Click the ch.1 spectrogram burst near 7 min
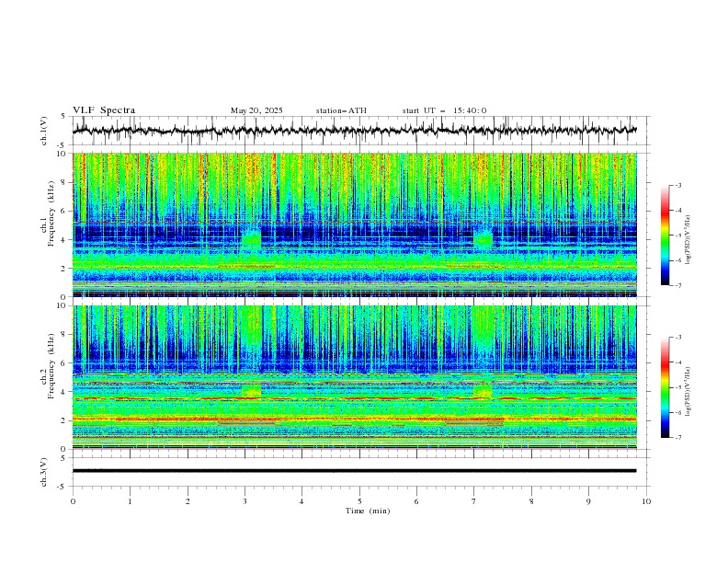Image resolution: width=728 pixels, height=563 pixels. click(483, 239)
